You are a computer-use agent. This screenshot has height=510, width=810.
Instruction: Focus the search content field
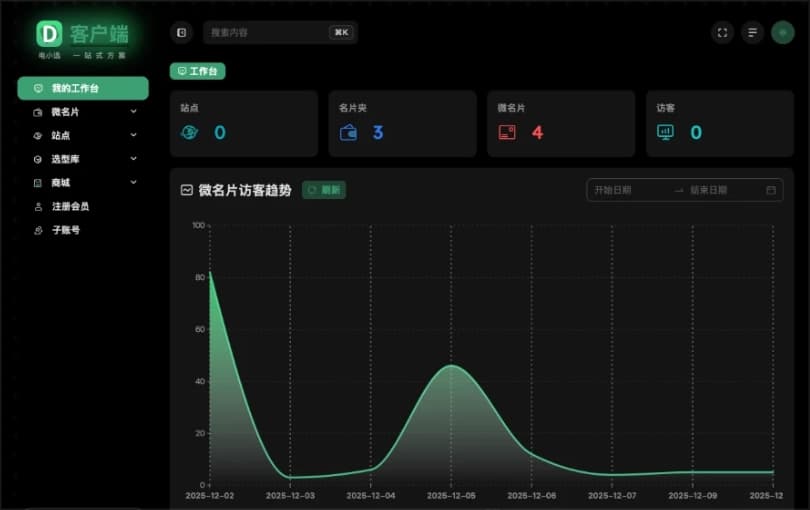pos(280,33)
